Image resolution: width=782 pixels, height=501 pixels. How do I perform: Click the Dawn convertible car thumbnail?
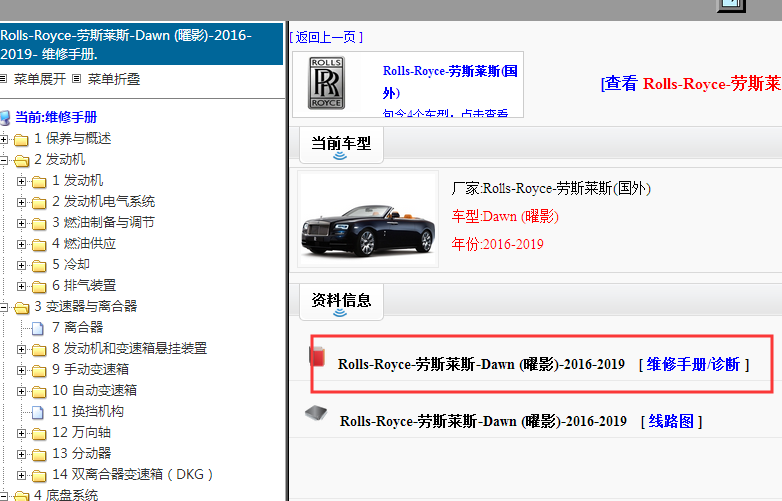pos(368,219)
